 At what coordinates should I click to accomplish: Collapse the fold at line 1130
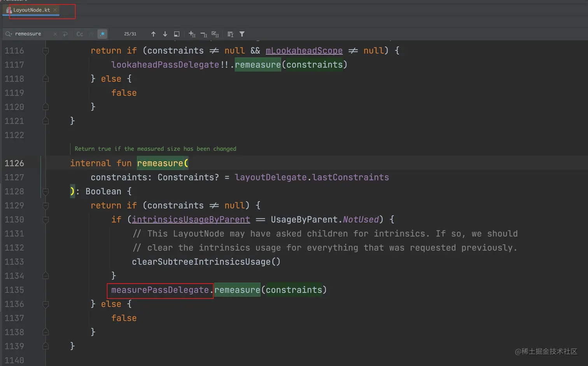click(45, 220)
